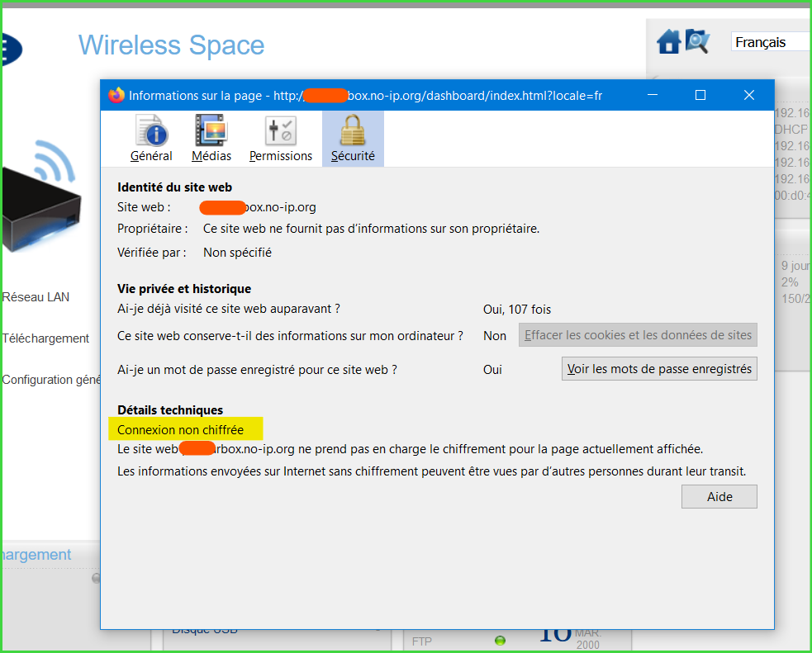Click the Sécurité padlock icon

tap(353, 132)
